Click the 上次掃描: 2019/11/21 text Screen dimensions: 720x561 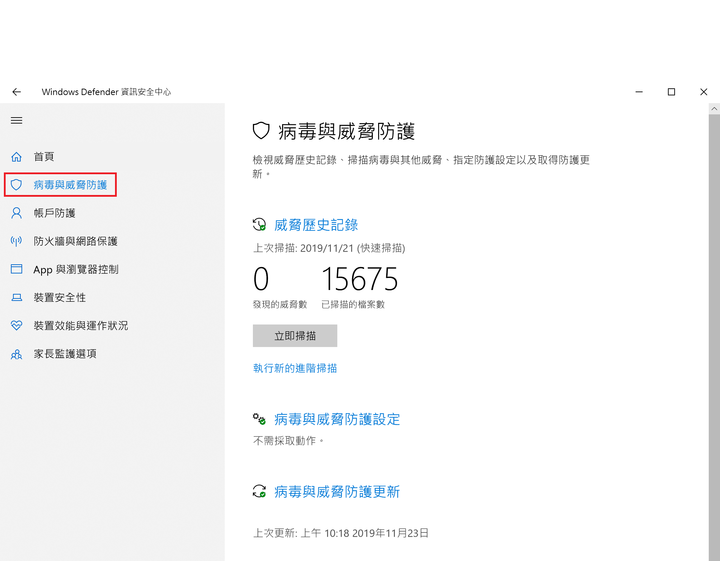(329, 248)
